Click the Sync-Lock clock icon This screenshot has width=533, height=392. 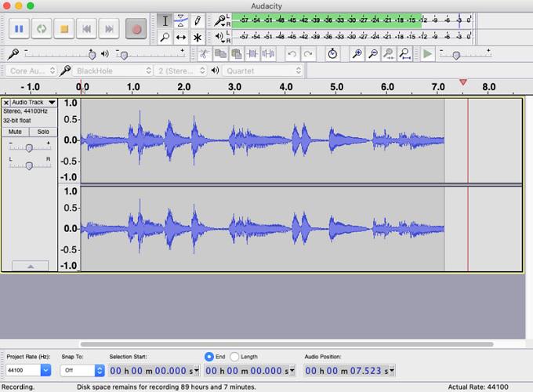(x=332, y=54)
